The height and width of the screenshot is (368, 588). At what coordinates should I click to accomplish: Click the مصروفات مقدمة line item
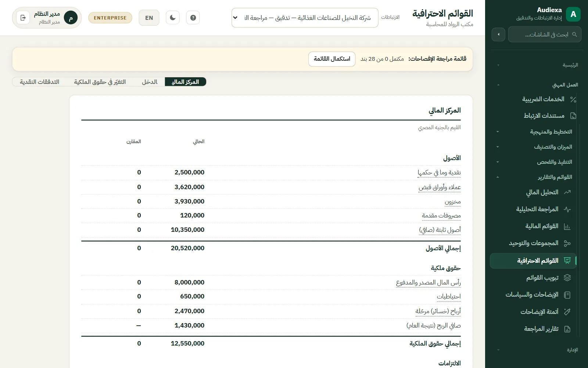[x=441, y=216]
